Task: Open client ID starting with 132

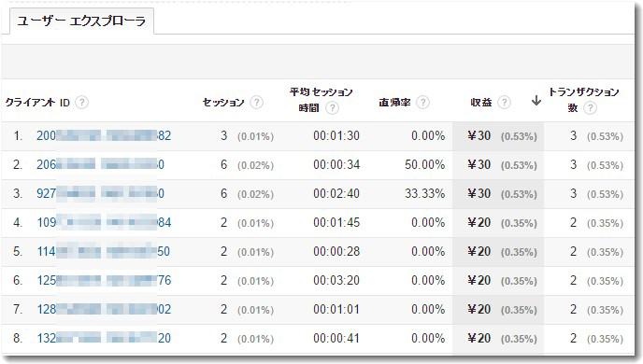Action: click(x=104, y=338)
